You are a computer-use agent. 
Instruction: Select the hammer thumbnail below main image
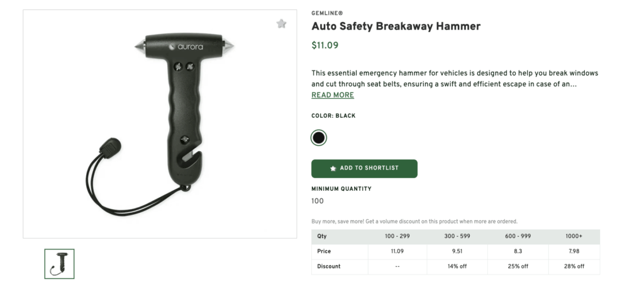[60, 264]
